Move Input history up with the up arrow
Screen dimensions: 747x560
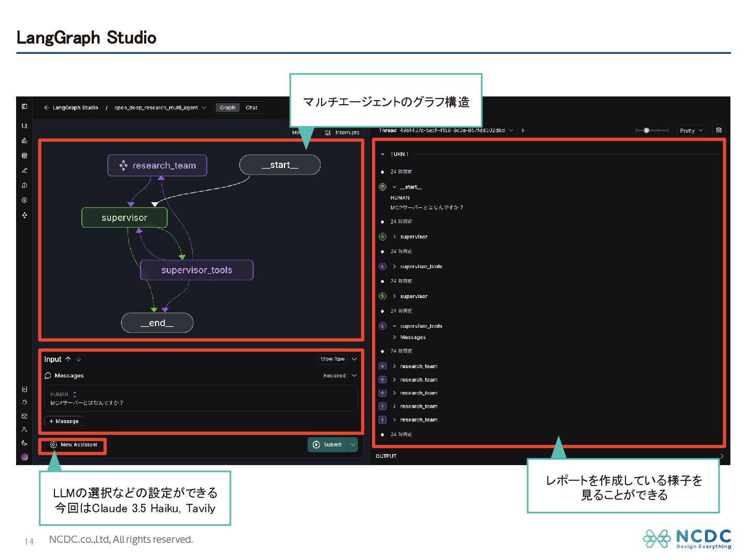pyautogui.click(x=68, y=359)
